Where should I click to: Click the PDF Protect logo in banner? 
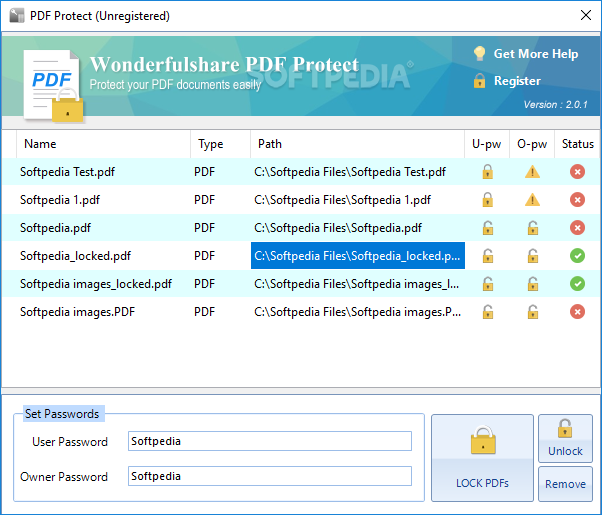pos(53,86)
